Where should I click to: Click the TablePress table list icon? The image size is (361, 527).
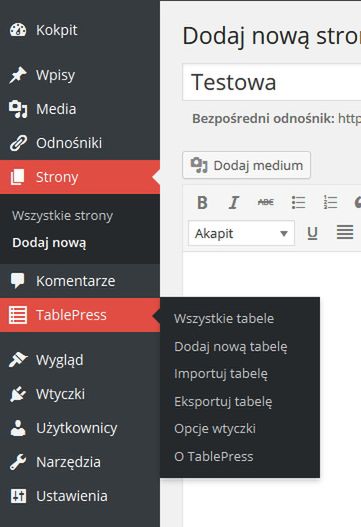(17, 315)
